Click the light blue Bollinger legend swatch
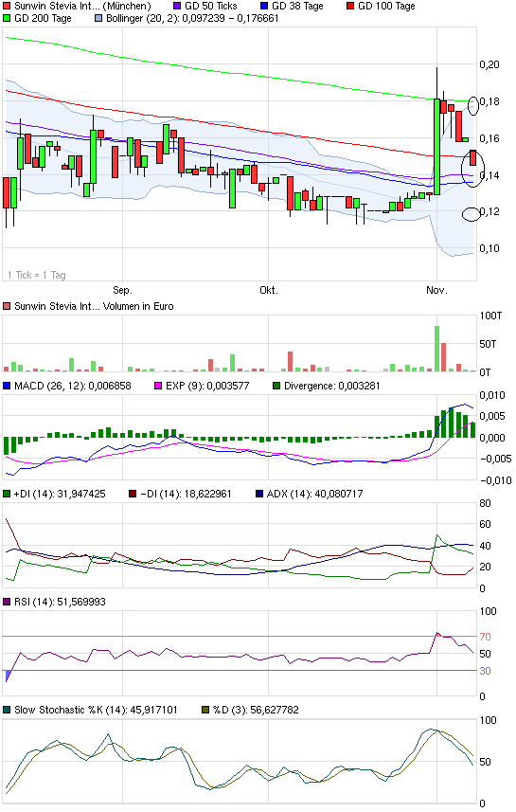Viewport: 516px width, 812px height. [98, 19]
